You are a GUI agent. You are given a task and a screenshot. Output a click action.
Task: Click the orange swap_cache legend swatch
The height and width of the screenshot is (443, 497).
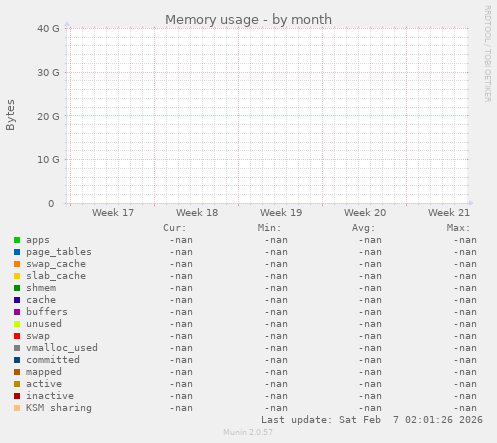[17, 264]
